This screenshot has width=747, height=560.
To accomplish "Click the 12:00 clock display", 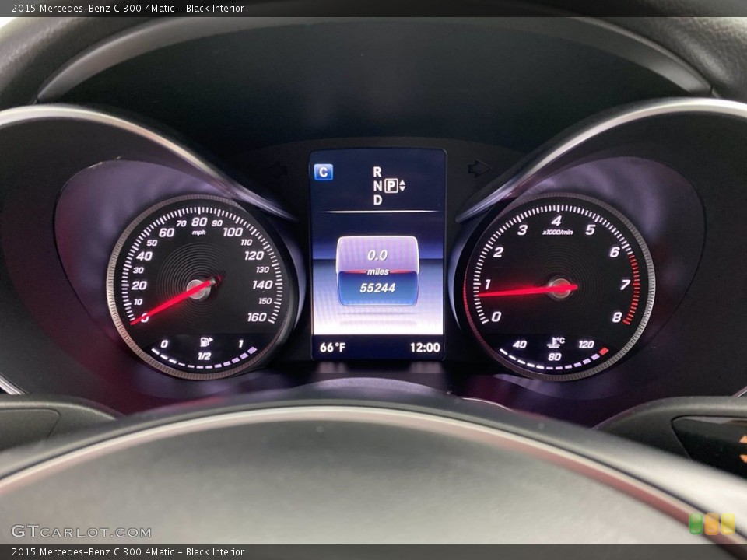I will point(425,347).
